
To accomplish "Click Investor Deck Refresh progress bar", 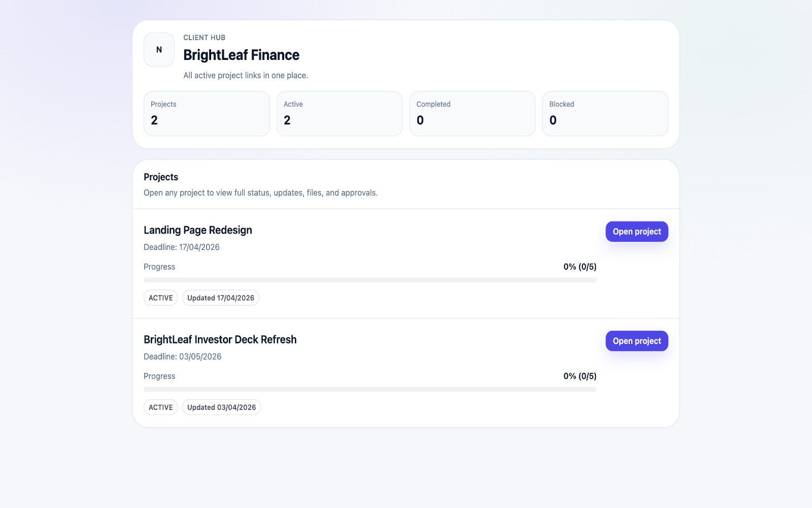I will click(370, 389).
